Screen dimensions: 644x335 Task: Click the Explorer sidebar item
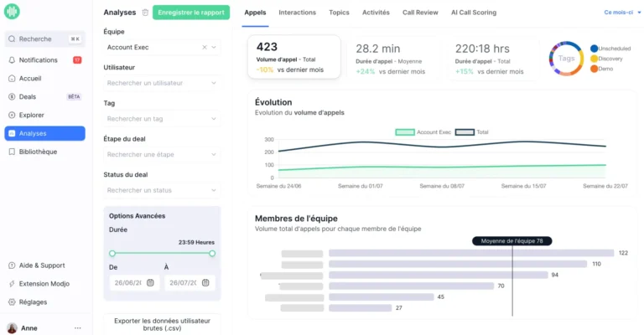click(x=44, y=116)
